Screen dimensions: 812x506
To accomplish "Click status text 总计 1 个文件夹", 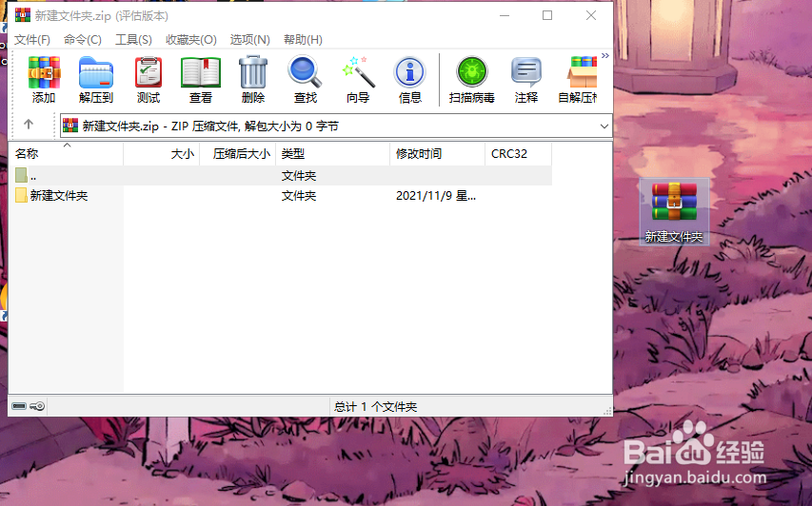I will [x=375, y=407].
